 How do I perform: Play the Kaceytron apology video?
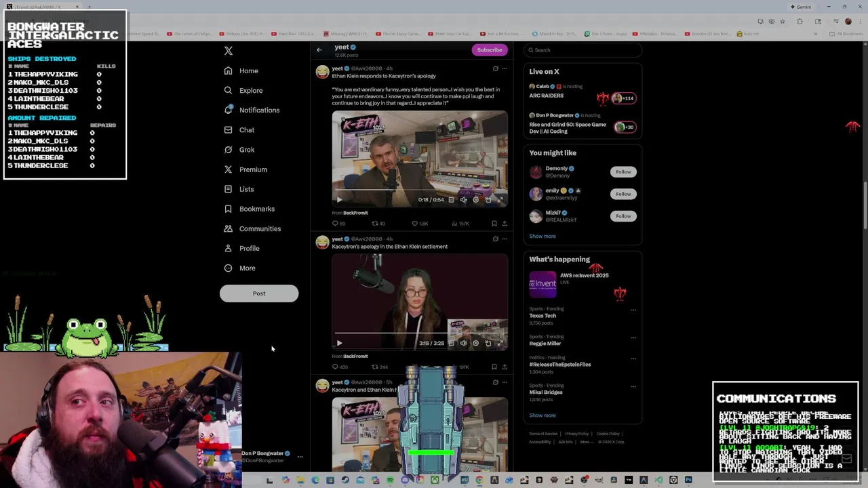339,343
